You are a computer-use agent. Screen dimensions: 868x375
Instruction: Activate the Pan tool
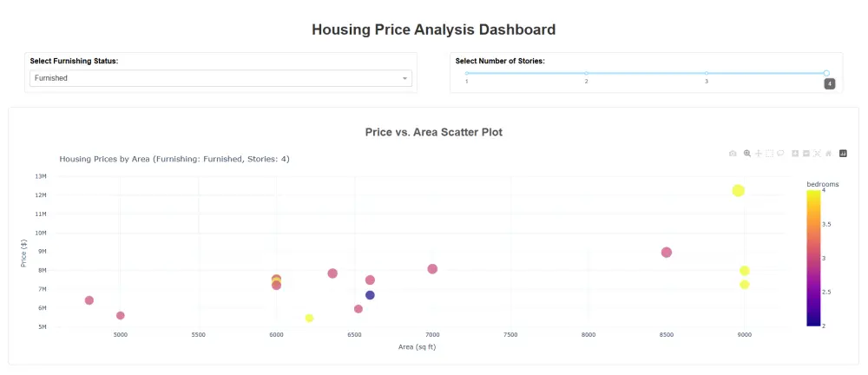(758, 154)
